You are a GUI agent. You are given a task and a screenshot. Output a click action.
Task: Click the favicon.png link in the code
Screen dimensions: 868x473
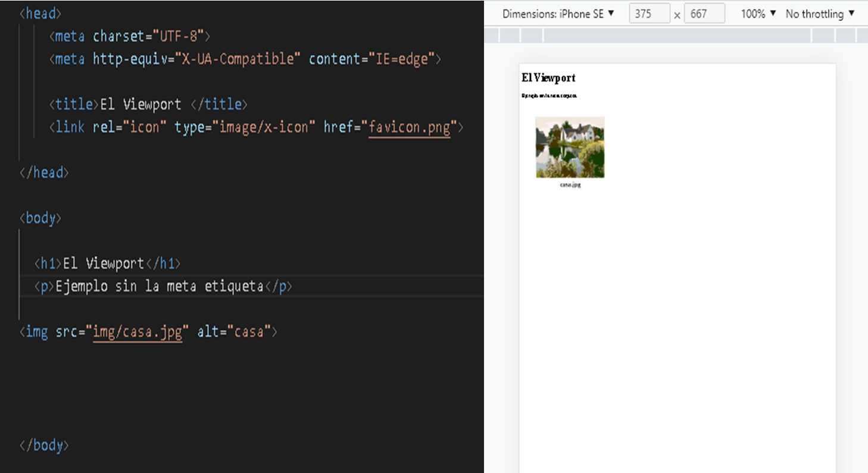(409, 127)
